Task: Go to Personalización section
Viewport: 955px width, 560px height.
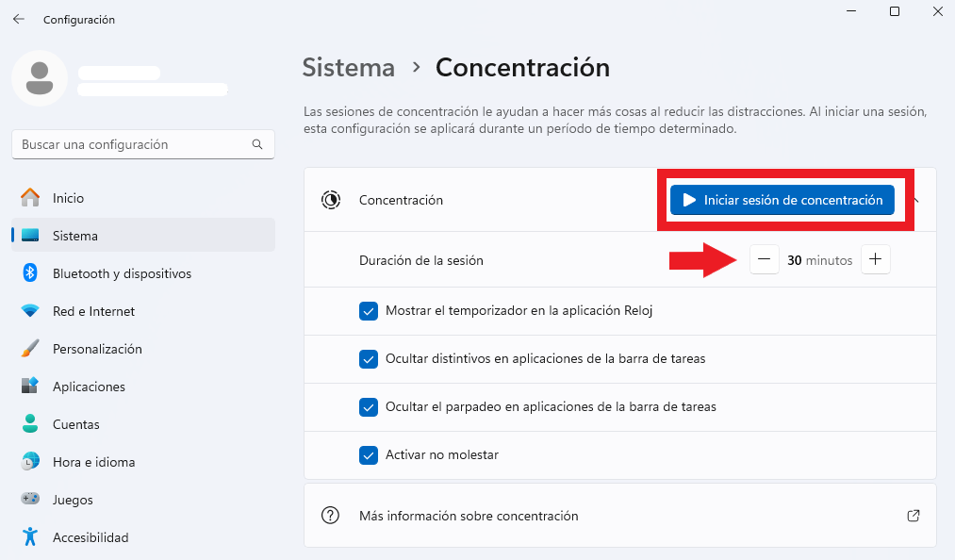Action: (143, 349)
